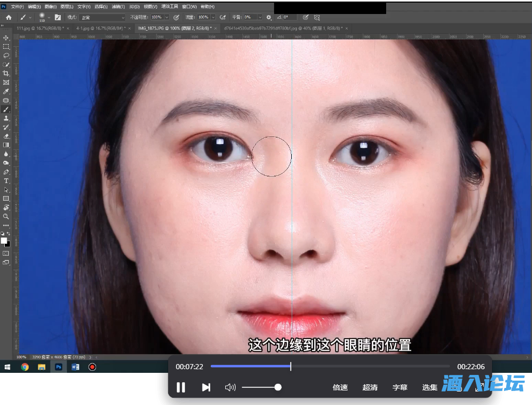Select the Horizontal Type tool
This screenshot has height=405, width=532.
click(6, 180)
